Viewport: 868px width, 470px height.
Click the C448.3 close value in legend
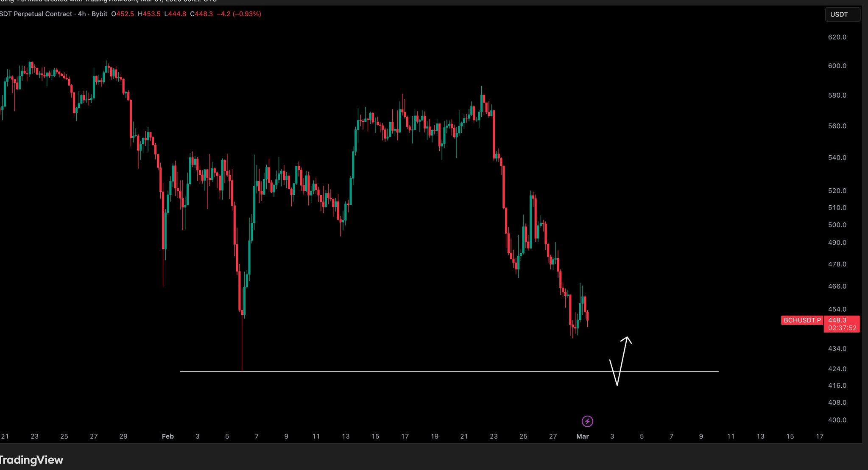pyautogui.click(x=201, y=14)
